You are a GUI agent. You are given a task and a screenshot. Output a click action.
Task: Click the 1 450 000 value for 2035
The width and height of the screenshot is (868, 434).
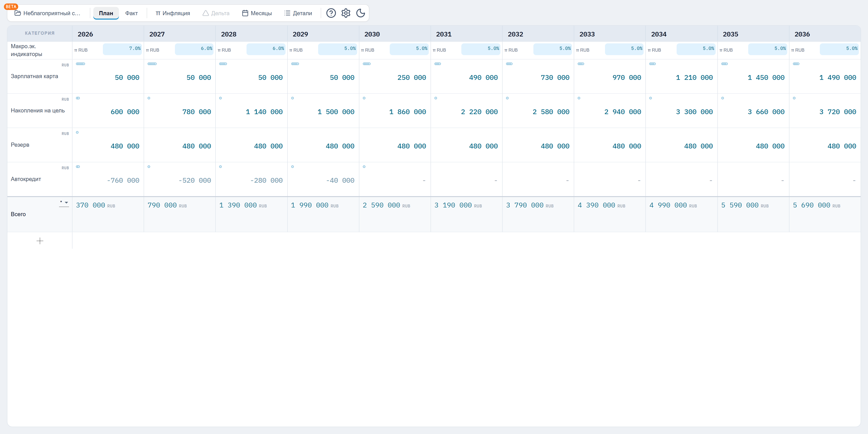(766, 77)
